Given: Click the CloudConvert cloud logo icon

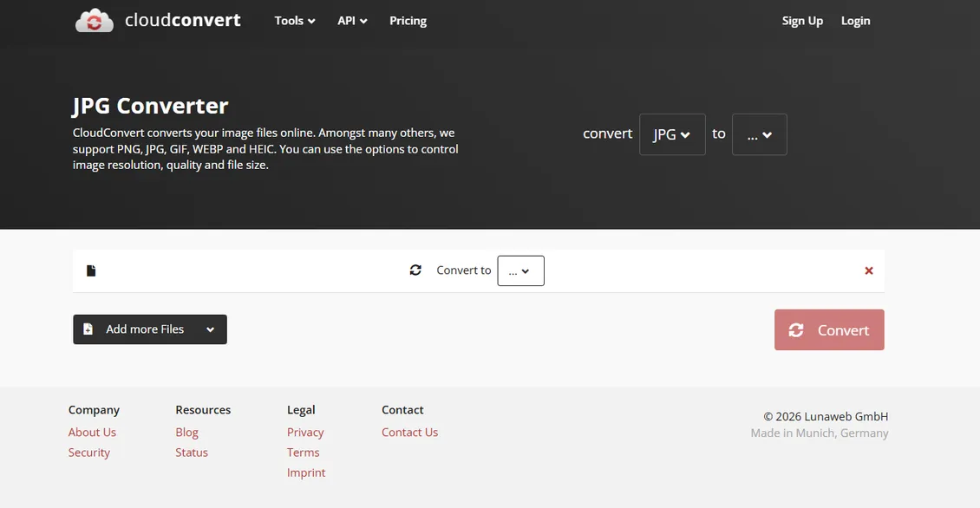Looking at the screenshot, I should [95, 21].
